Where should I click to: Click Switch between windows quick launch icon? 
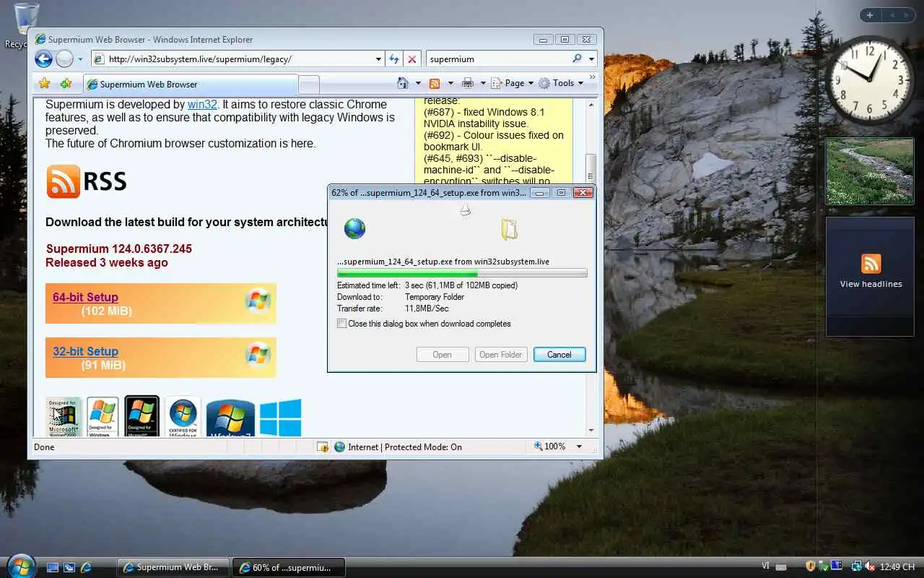coord(69,568)
